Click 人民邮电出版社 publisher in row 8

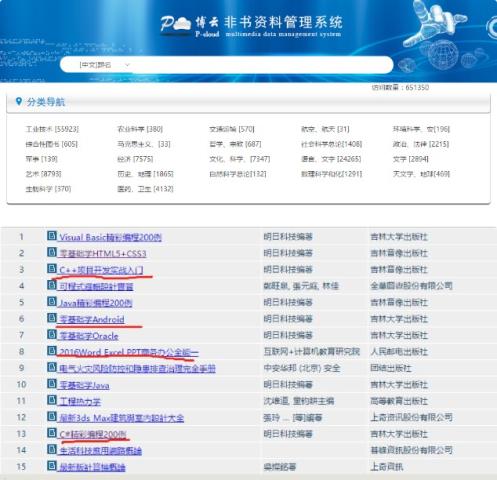point(399,352)
